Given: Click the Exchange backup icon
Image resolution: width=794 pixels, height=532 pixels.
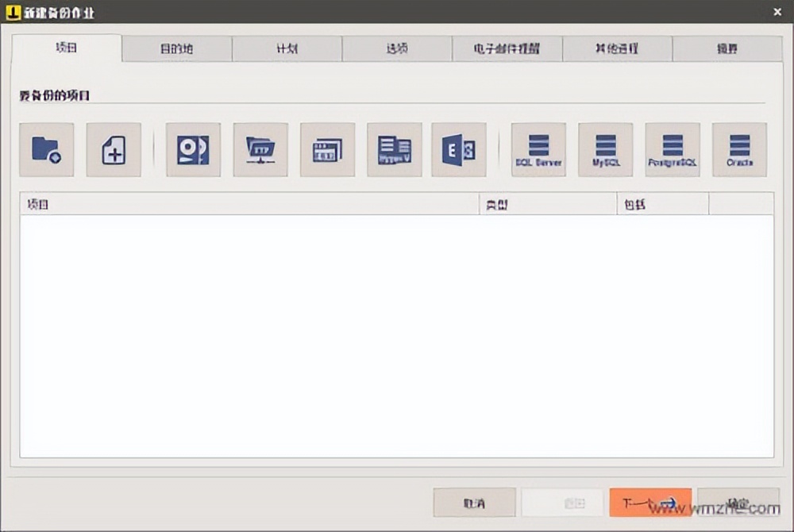Looking at the screenshot, I should click(x=459, y=150).
